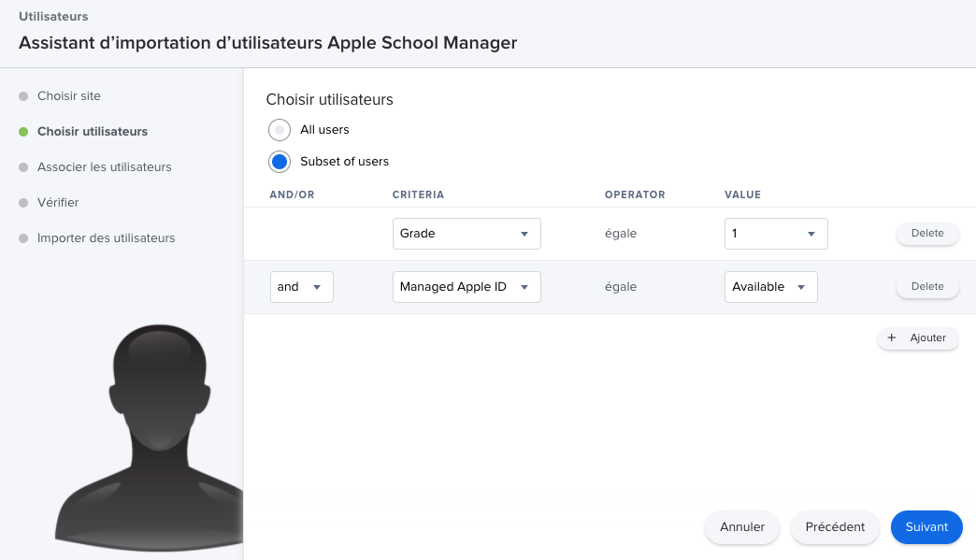Click the OPERATOR column header

[x=635, y=194]
